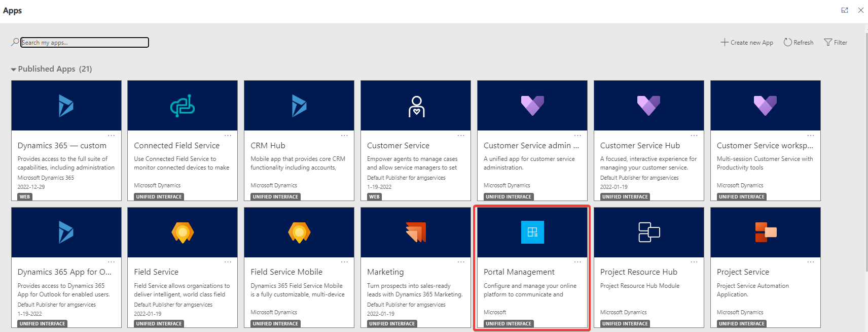Click UNIFIED INTERFACE badge on CRM Hub
868x332 pixels.
pyautogui.click(x=275, y=197)
